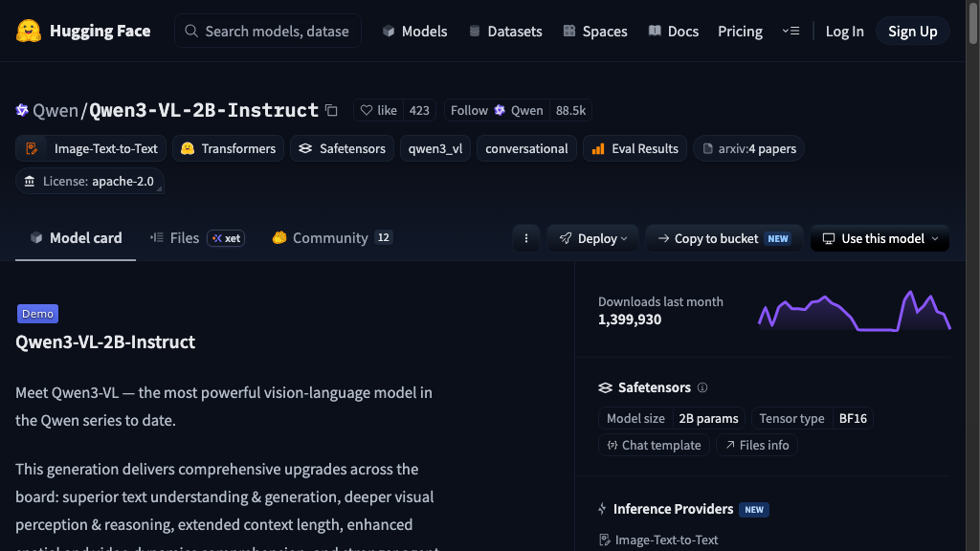This screenshot has width=980, height=551.
Task: Click the Demo badge link
Action: click(x=37, y=314)
